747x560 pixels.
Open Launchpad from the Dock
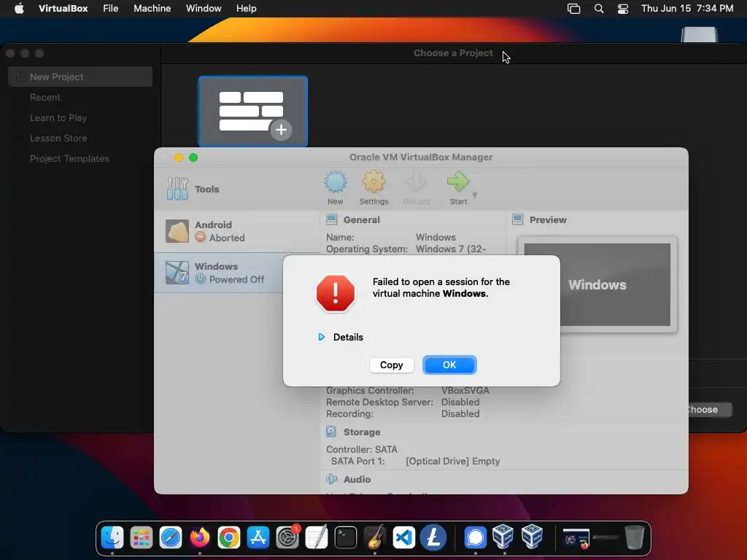(142, 537)
